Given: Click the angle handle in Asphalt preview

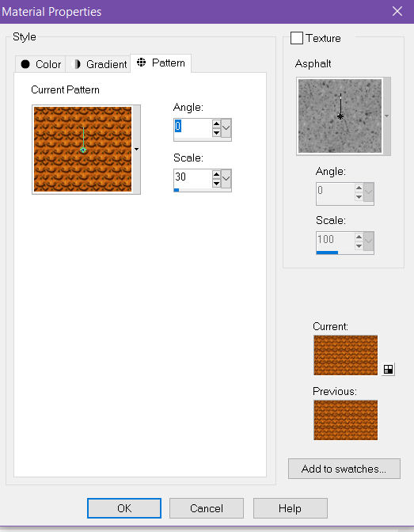Looking at the screenshot, I should click(x=340, y=116).
